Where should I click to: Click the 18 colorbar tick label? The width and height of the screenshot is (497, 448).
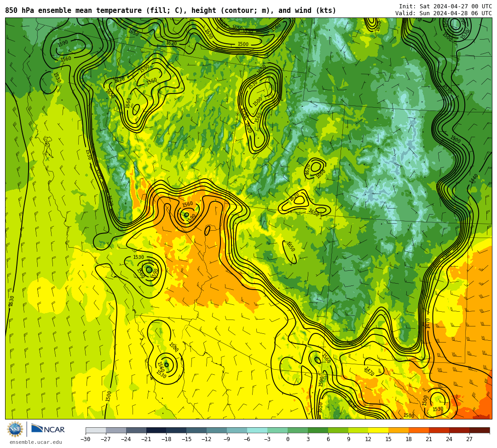click(x=409, y=439)
